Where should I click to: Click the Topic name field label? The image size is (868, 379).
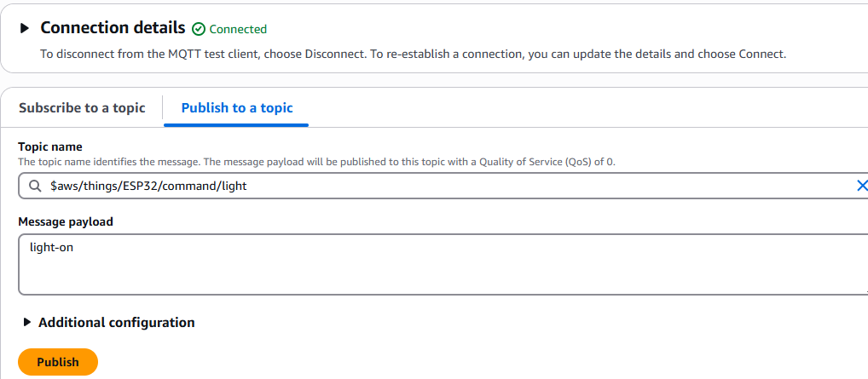[x=50, y=146]
